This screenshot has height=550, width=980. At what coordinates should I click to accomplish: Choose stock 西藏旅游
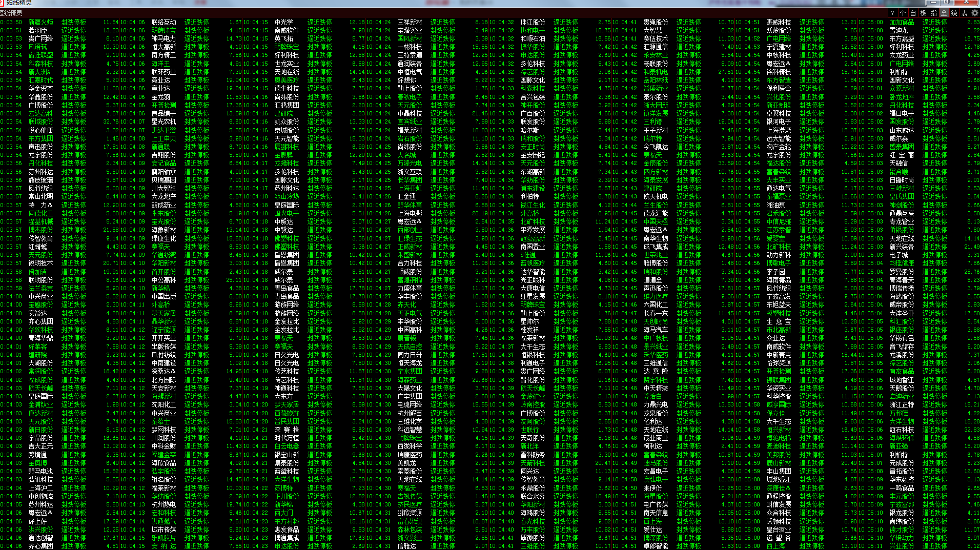pos(287,413)
